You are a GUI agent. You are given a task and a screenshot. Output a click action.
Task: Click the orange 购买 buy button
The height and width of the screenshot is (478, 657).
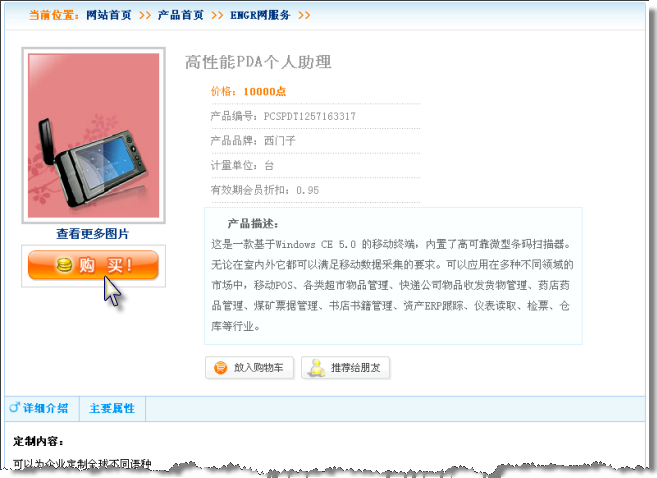(x=93, y=265)
